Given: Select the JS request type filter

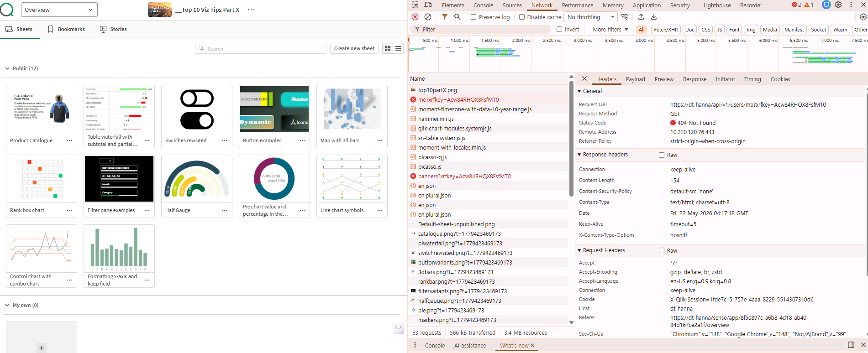Looking at the screenshot, I should (x=720, y=30).
